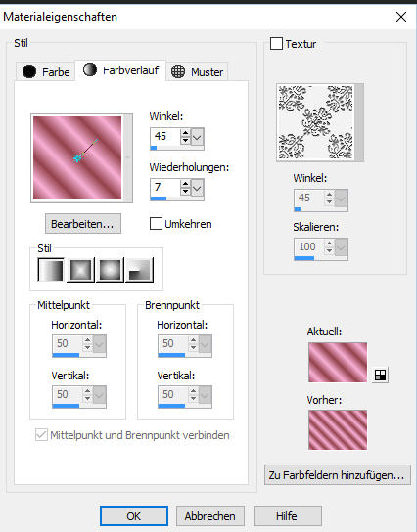Enable the Textur checkbox

[276, 44]
